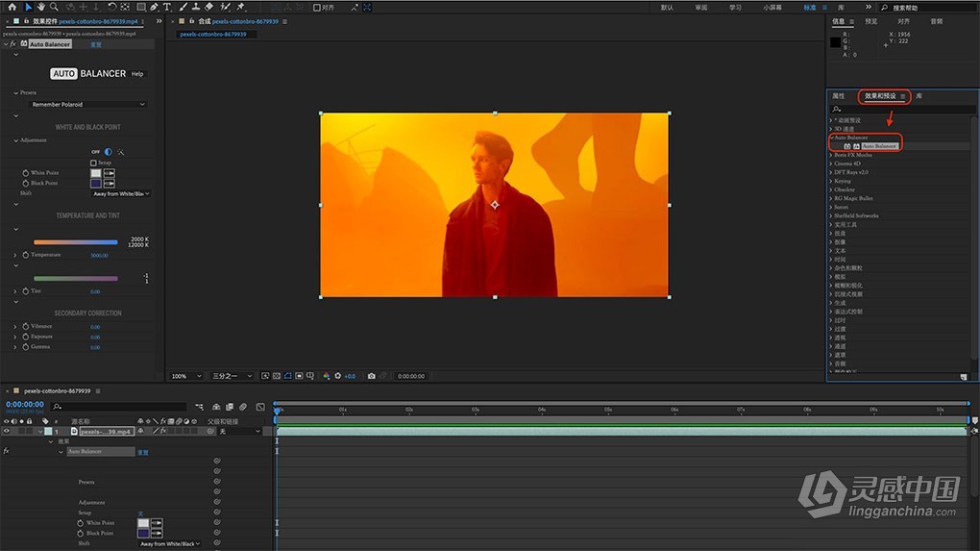Collapse the Auto Balancer effect in timeline
Viewport: 980px width, 551px height.
coord(61,452)
